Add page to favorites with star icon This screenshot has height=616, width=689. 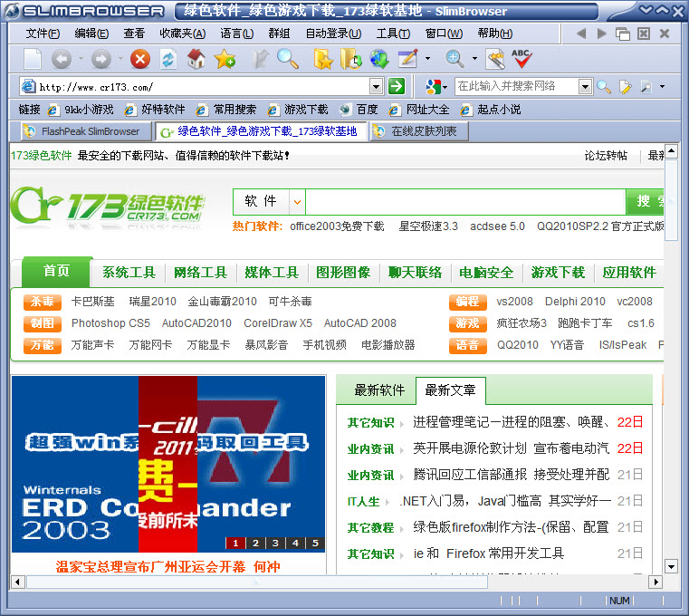[225, 59]
